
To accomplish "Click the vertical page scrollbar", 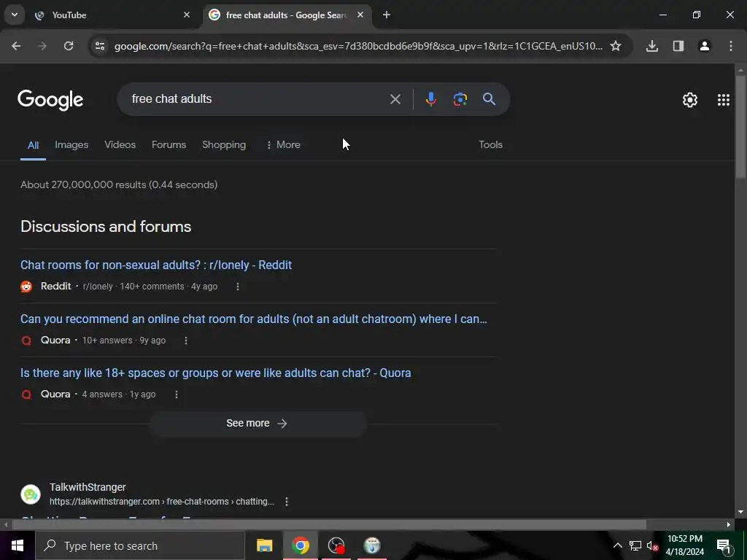I will (x=741, y=127).
